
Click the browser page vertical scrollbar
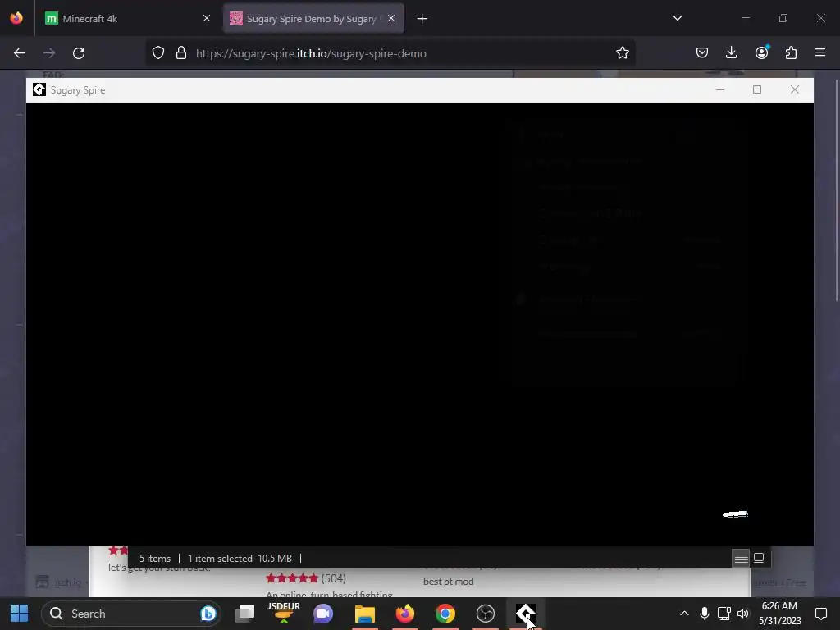pyautogui.click(x=837, y=190)
